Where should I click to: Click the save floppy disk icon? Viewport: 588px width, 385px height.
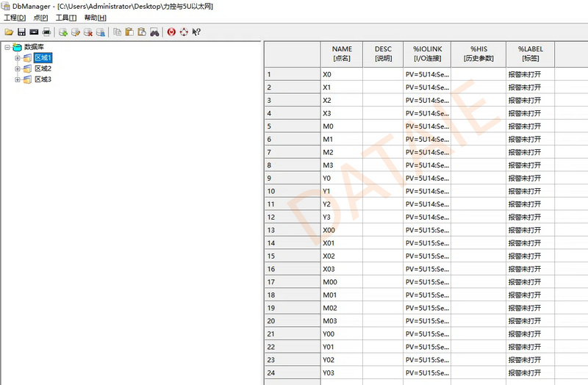point(22,32)
